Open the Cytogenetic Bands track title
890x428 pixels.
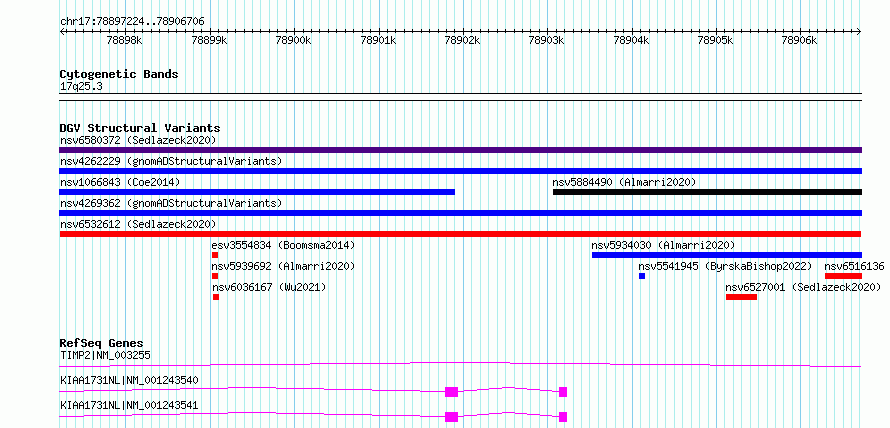pos(119,74)
